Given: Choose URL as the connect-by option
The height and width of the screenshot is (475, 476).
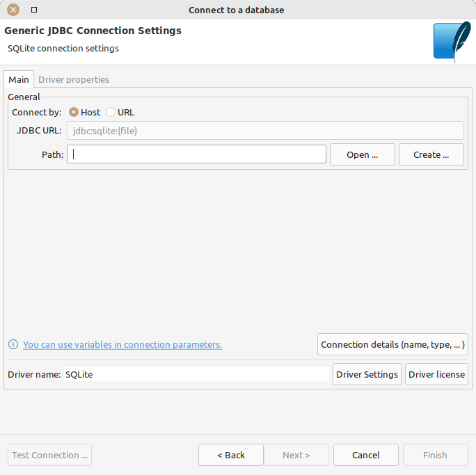Looking at the screenshot, I should 111,112.
